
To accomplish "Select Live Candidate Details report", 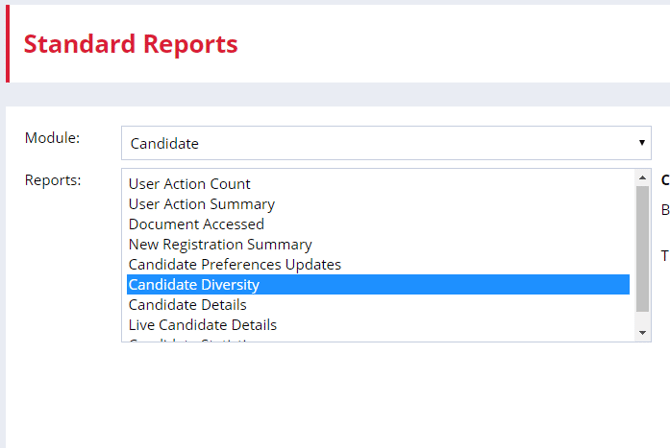I will click(x=202, y=325).
